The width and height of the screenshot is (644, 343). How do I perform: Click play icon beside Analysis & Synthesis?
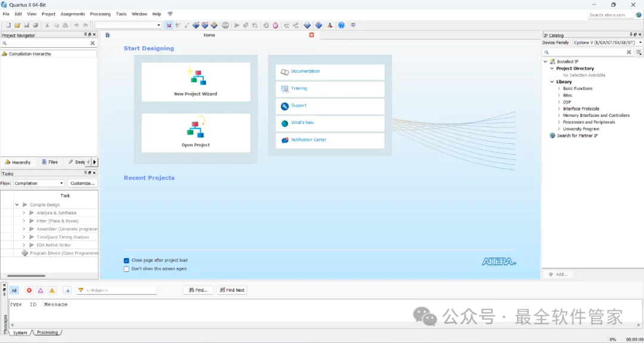(x=32, y=213)
